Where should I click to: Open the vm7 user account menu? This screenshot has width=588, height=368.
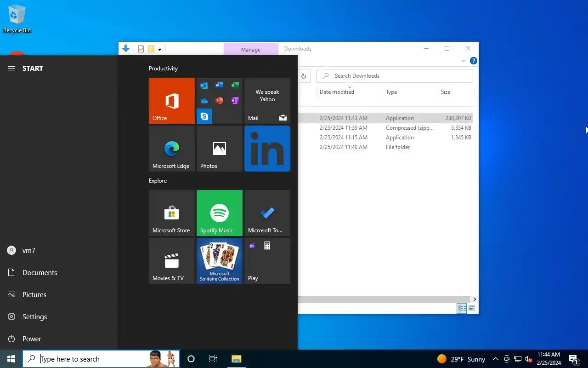tap(59, 251)
